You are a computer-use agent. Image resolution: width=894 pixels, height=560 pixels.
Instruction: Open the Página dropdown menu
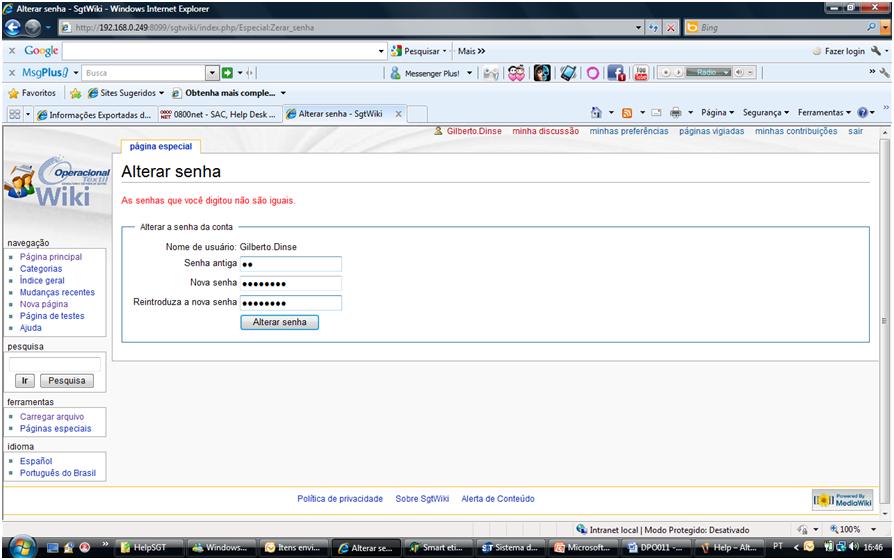click(x=717, y=113)
